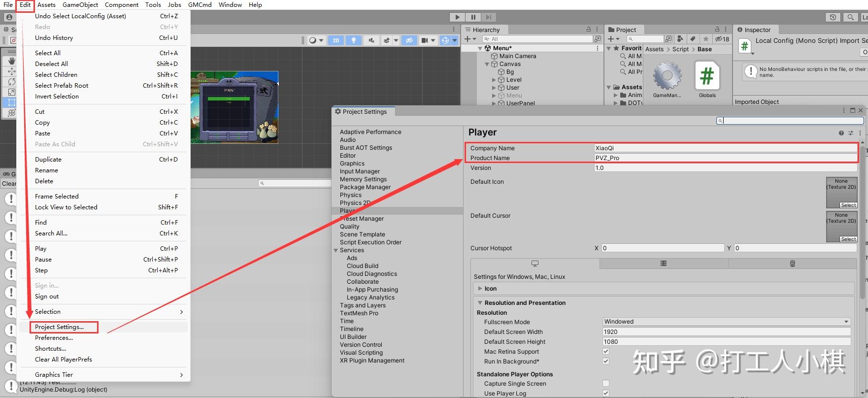Select the Hand tool in scene toolbar
This screenshot has width=868, height=398.
[x=11, y=61]
